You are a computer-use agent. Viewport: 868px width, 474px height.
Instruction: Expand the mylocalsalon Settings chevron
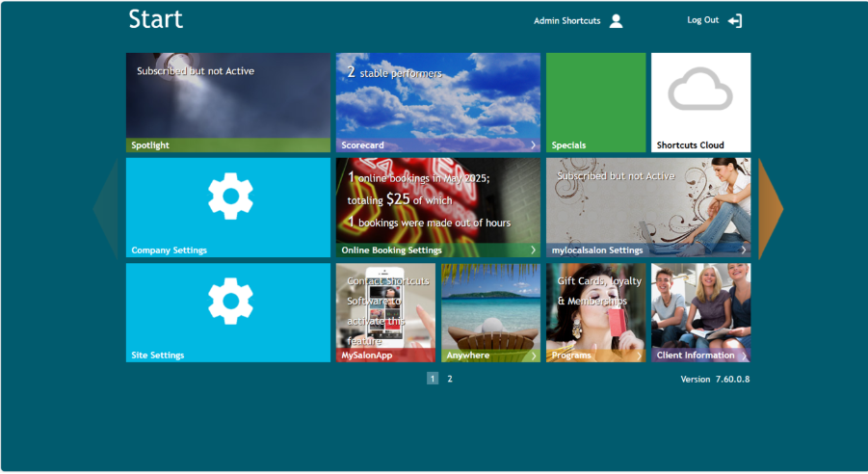click(x=743, y=250)
